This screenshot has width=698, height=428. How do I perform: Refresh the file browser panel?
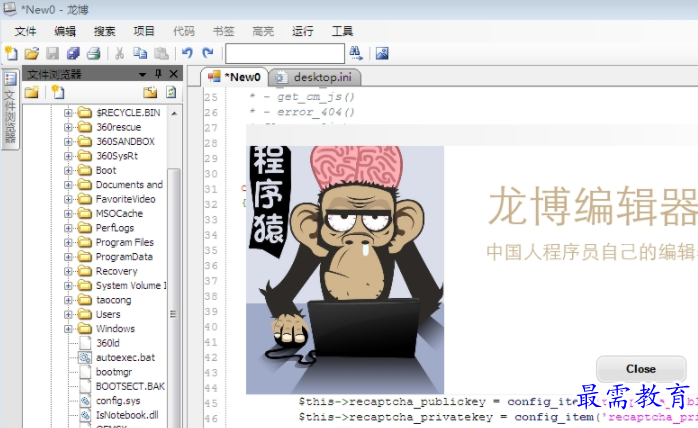click(171, 92)
